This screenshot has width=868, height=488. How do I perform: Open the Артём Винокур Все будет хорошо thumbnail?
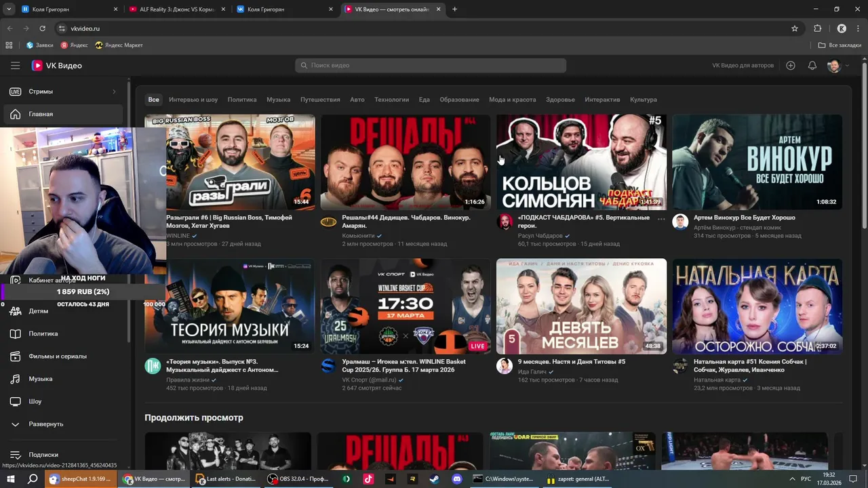[x=757, y=162]
